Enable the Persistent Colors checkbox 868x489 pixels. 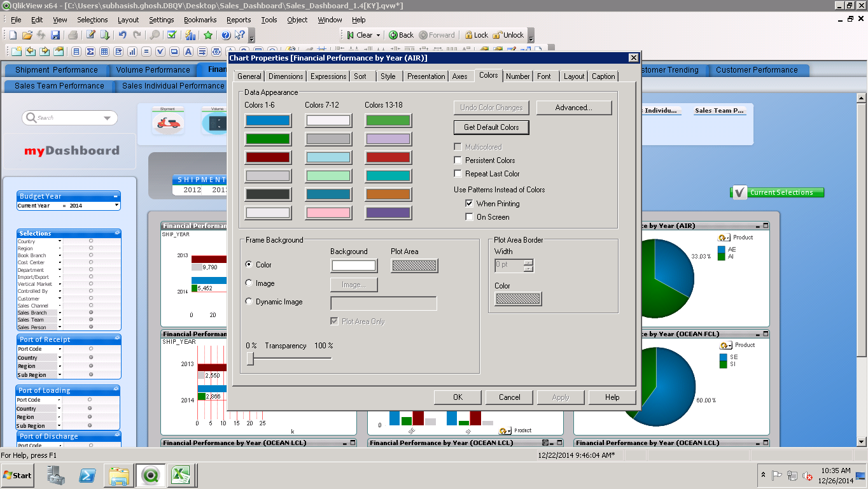pos(458,160)
